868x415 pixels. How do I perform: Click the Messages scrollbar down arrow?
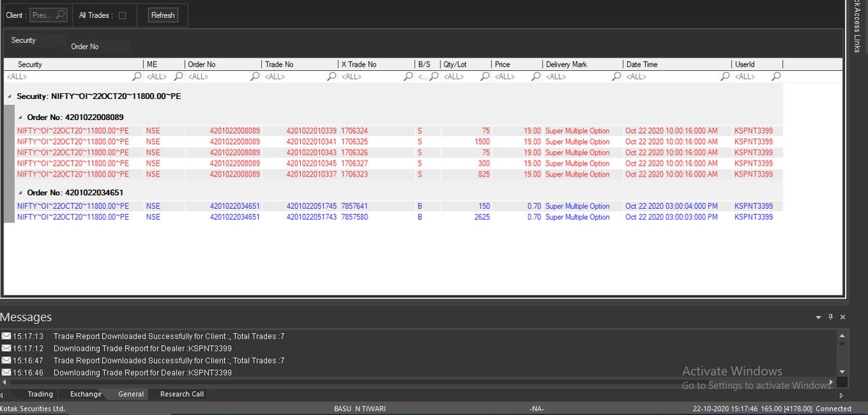[x=841, y=373]
